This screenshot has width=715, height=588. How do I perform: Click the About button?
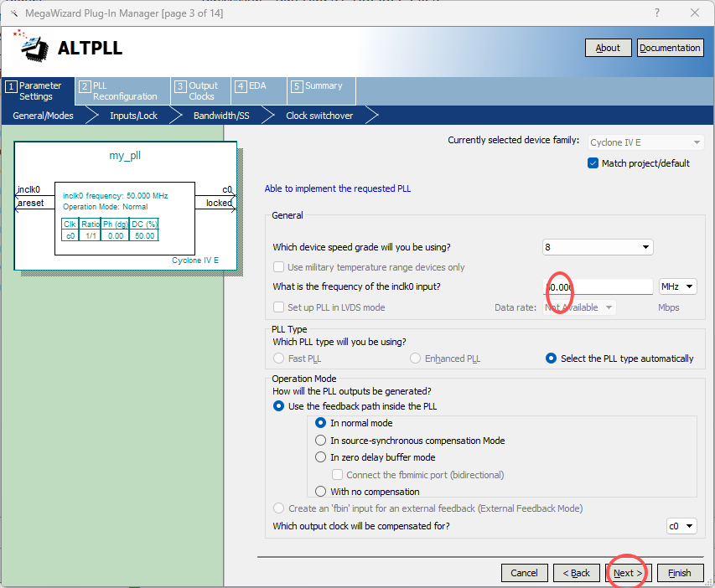(608, 48)
